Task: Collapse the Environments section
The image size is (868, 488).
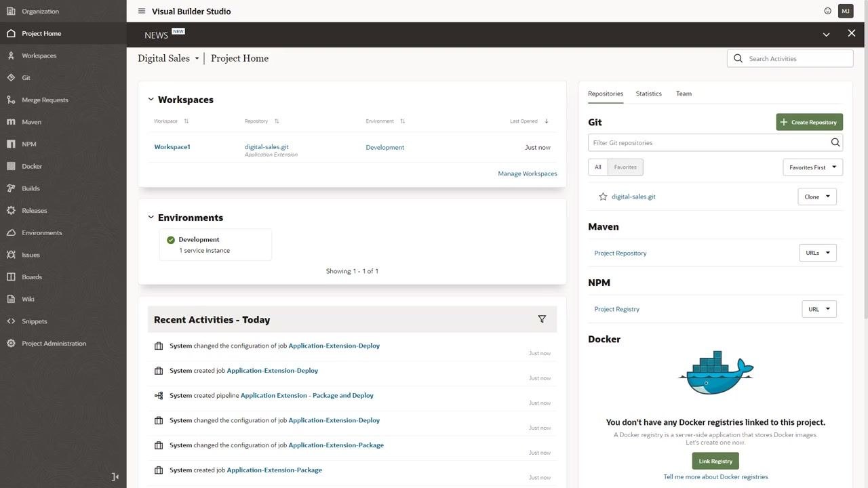Action: click(x=151, y=218)
